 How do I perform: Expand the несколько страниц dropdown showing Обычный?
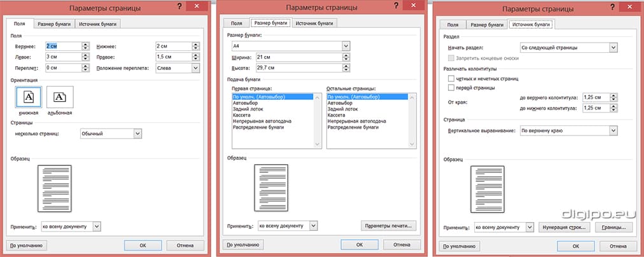(137, 134)
